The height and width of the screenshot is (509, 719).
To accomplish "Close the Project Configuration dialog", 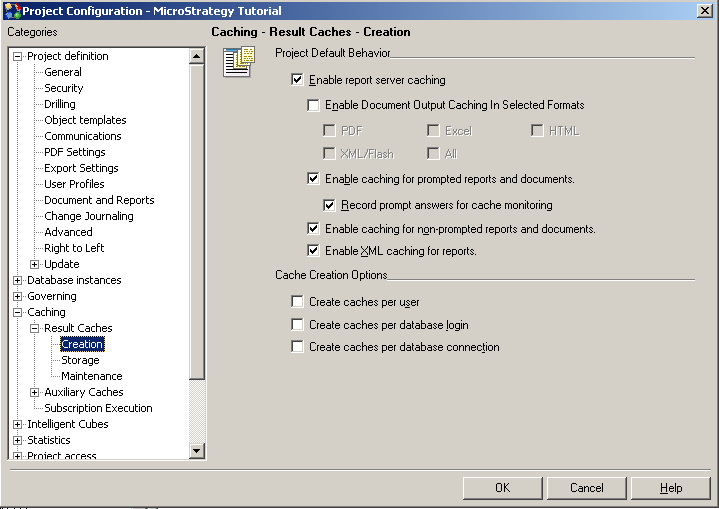I will click(704, 10).
